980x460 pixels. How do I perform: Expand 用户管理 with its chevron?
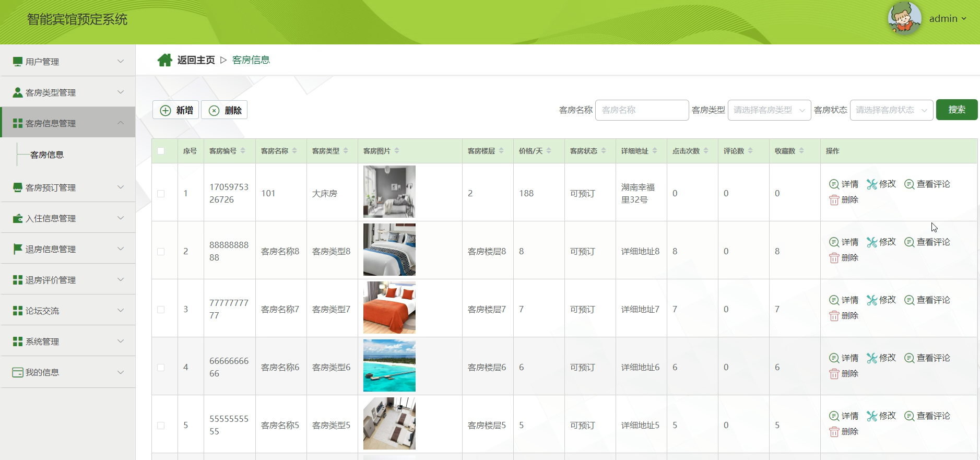121,61
